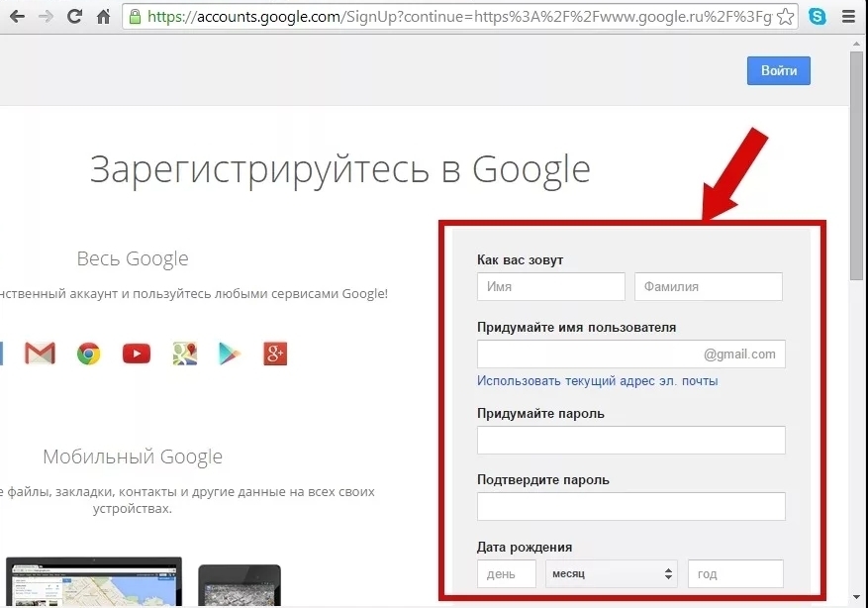Focus the @gmail.com username field
Image resolution: width=868 pixels, height=608 pixels.
pos(630,354)
